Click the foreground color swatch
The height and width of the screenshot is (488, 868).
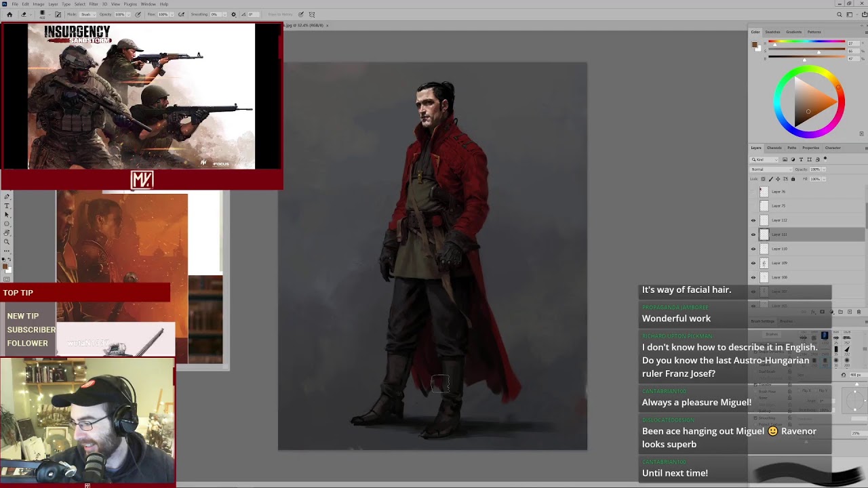point(5,266)
